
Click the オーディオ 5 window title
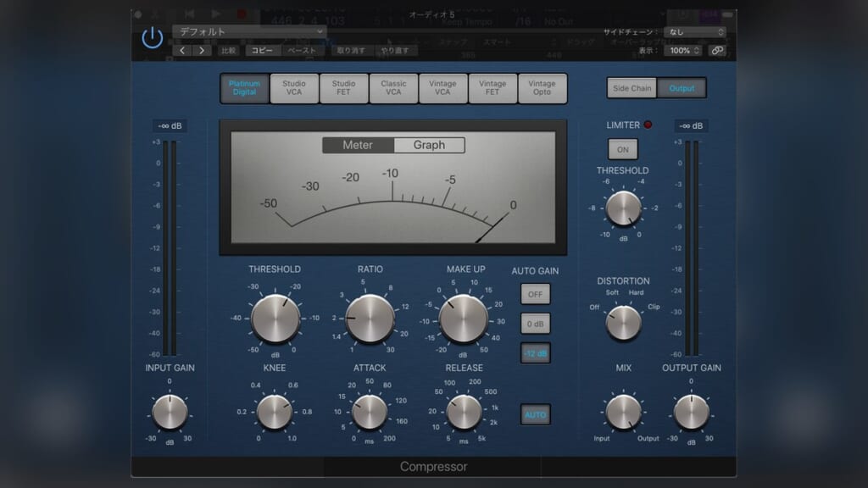[x=431, y=15]
